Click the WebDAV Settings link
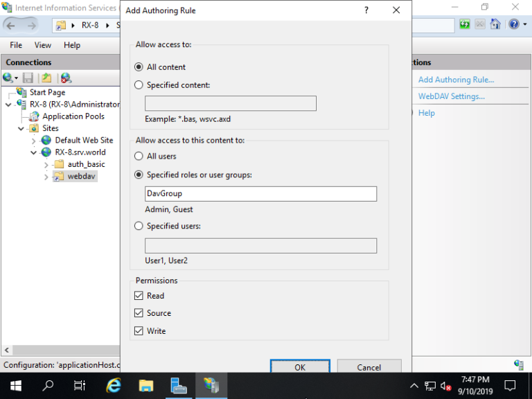This screenshot has height=399, width=532. [451, 96]
